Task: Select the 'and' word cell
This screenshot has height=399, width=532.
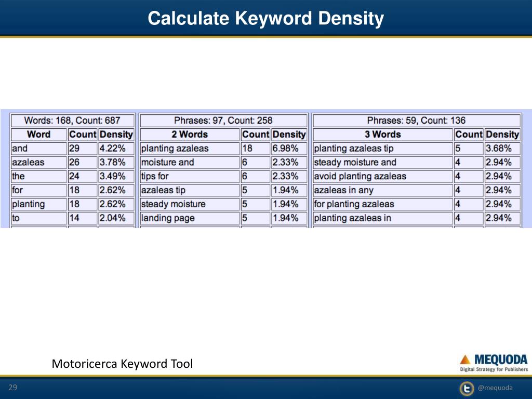Action: [x=38, y=148]
